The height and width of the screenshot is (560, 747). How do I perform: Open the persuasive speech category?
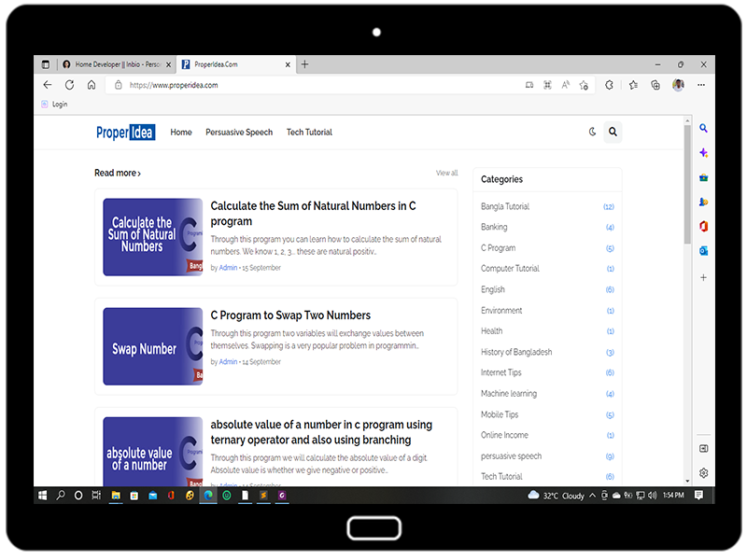pos(511,456)
